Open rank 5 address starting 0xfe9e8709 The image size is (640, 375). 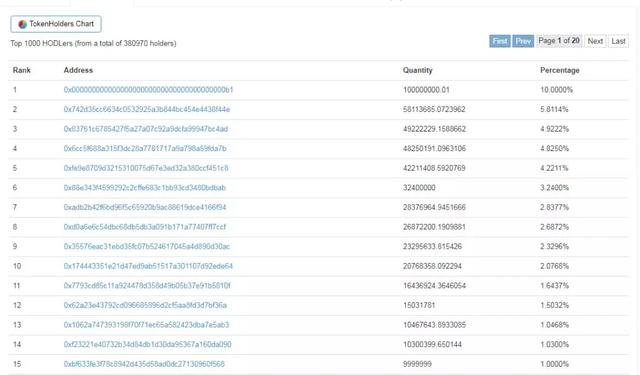(x=146, y=168)
